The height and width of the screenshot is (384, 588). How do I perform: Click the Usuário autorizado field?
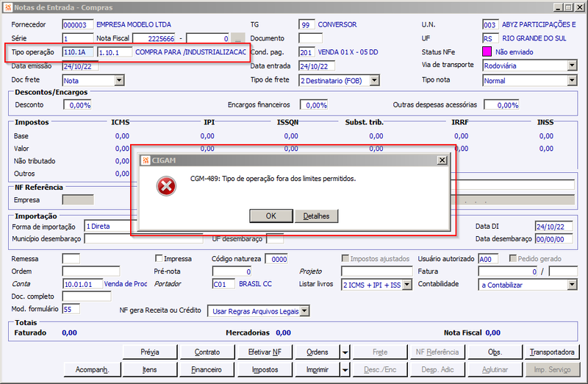[x=488, y=259]
